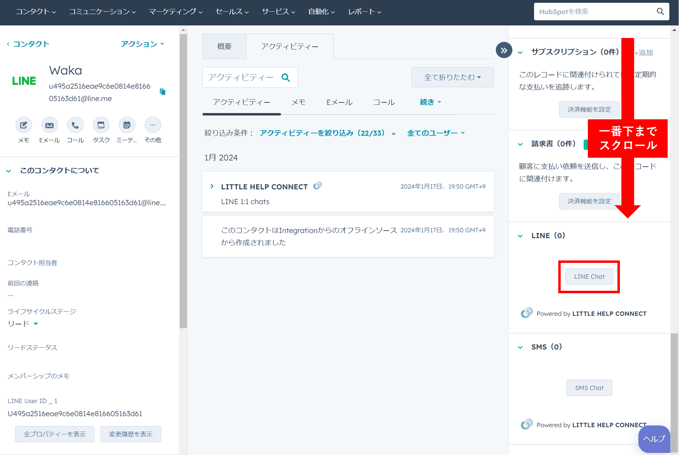Screen dimensions: 679x455
Task: Click the ミーティング calendar icon button
Action: [x=127, y=126]
